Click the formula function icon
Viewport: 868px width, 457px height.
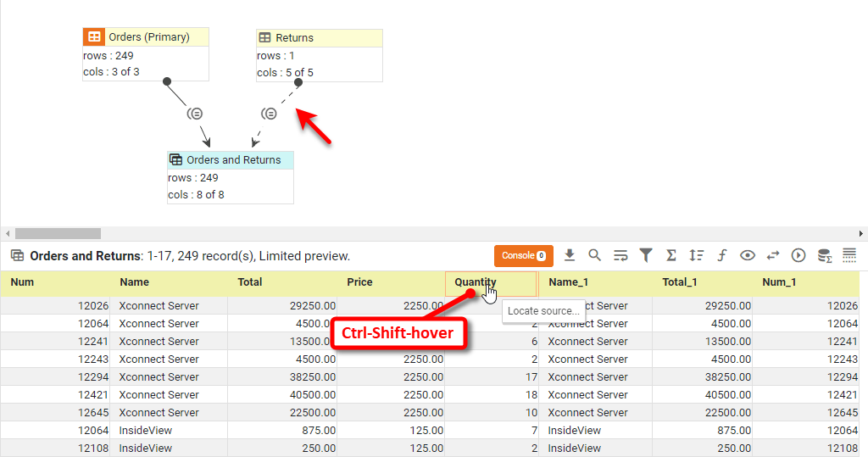722,255
